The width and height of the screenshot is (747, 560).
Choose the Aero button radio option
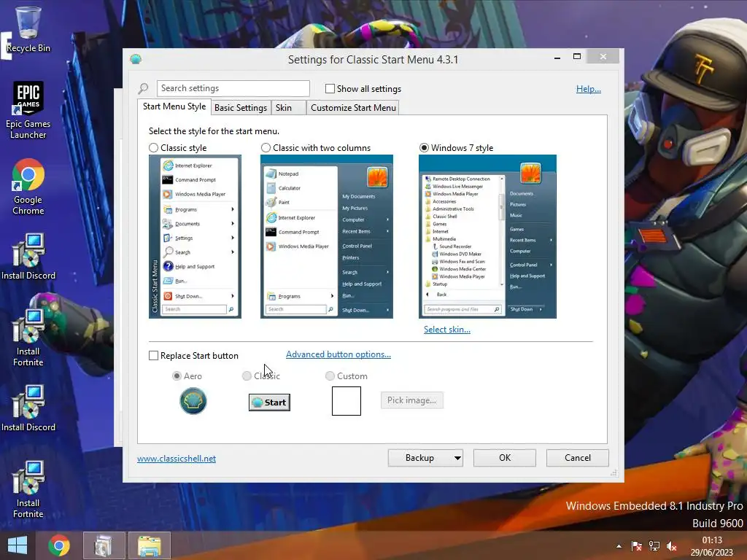point(177,376)
